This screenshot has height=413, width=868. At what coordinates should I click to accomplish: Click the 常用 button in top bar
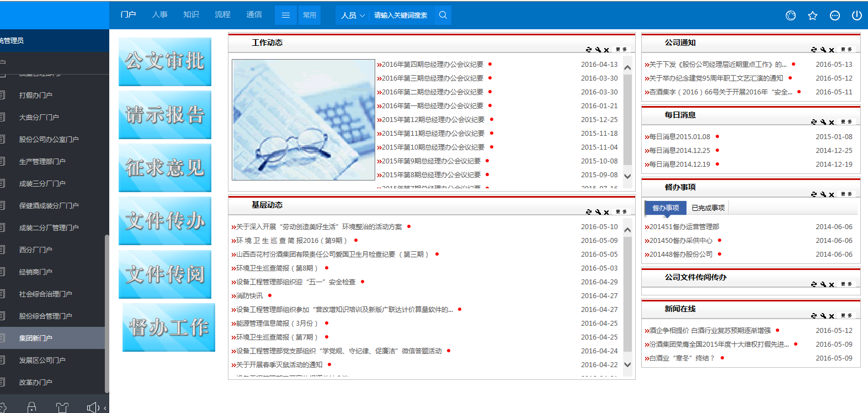[310, 15]
